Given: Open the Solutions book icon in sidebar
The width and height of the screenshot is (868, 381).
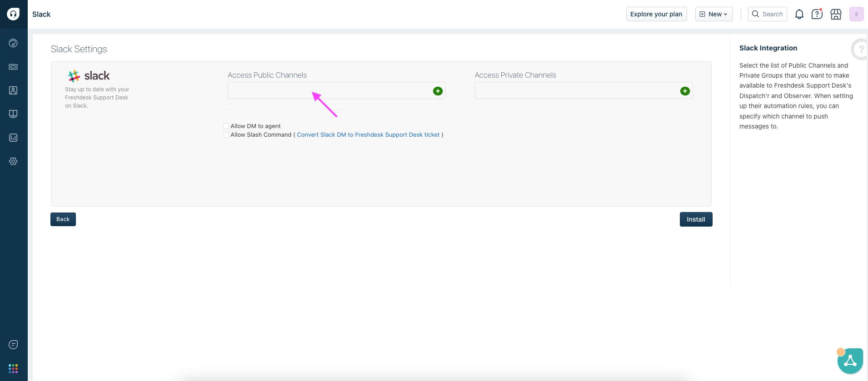Looking at the screenshot, I should tap(13, 114).
